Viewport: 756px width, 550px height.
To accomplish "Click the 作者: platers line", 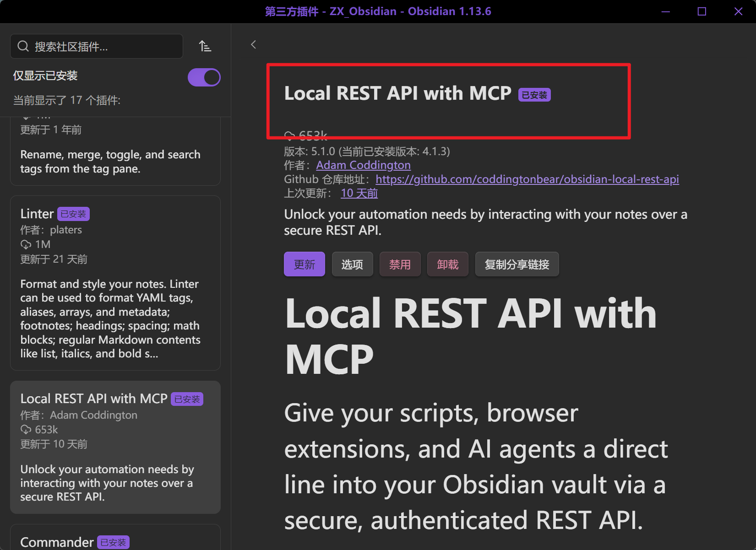I will [x=51, y=230].
